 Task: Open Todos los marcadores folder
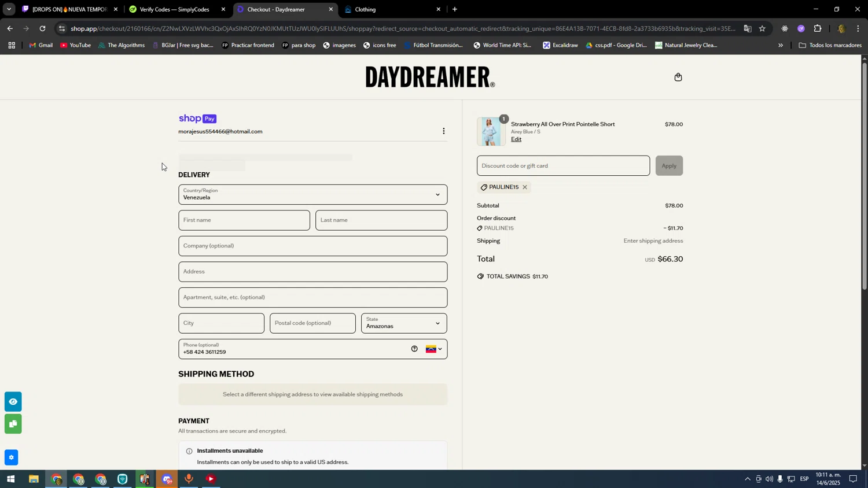(830, 45)
